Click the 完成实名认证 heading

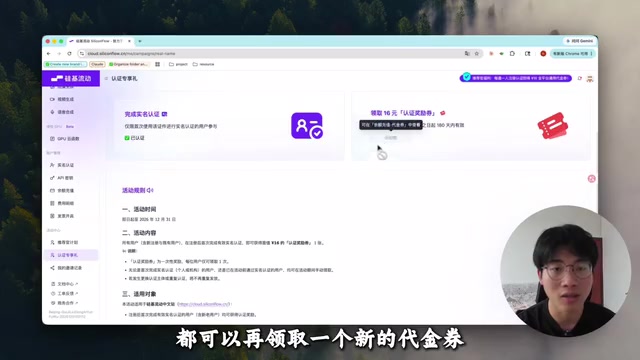pyautogui.click(x=142, y=114)
